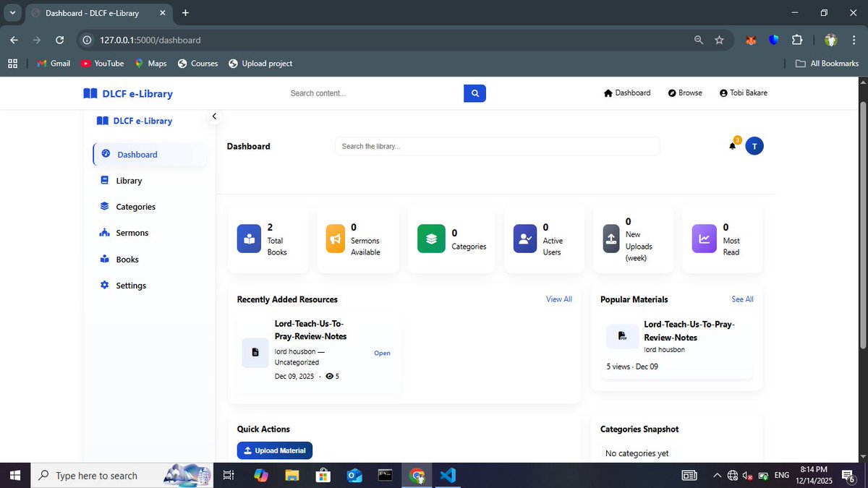Screen dimensions: 868x488
Task: Click the PDF icon in Popular Materials
Action: pyautogui.click(x=622, y=336)
